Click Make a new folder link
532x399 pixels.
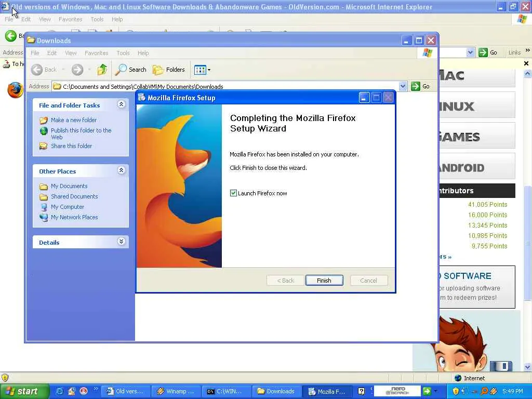(x=74, y=120)
